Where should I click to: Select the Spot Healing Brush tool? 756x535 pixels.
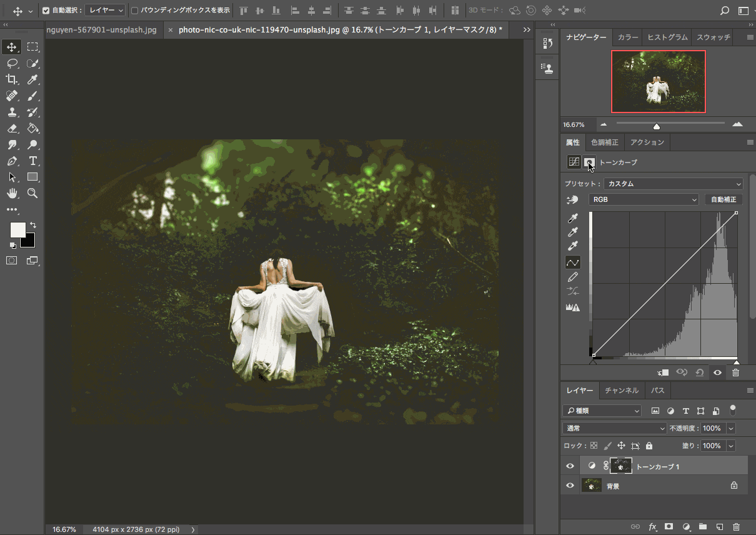pos(11,96)
